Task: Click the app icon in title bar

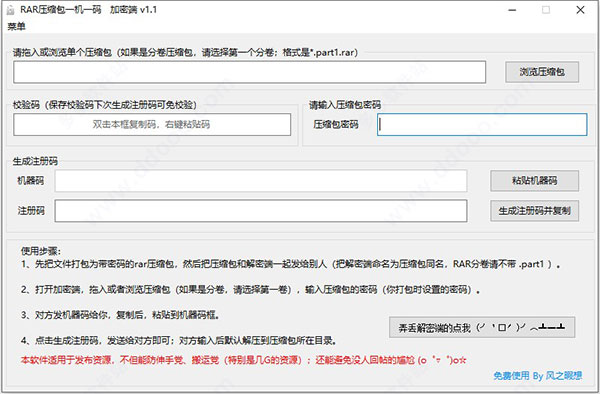Action: (11, 10)
